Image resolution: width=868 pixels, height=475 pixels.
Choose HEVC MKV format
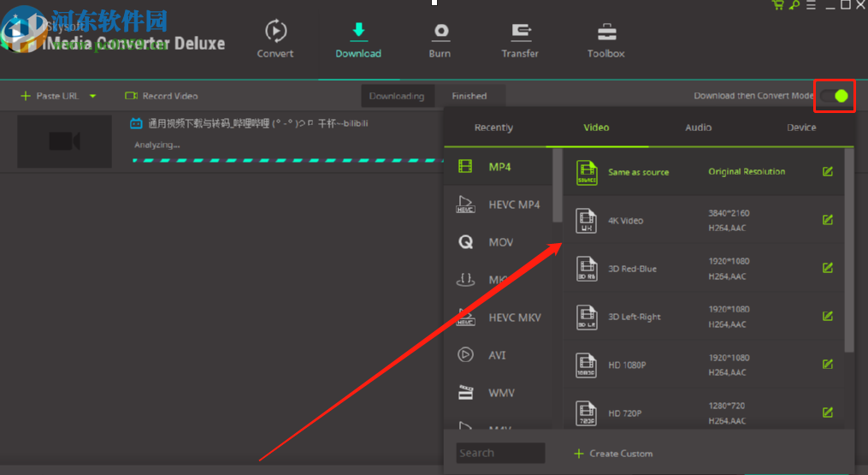[x=499, y=318]
